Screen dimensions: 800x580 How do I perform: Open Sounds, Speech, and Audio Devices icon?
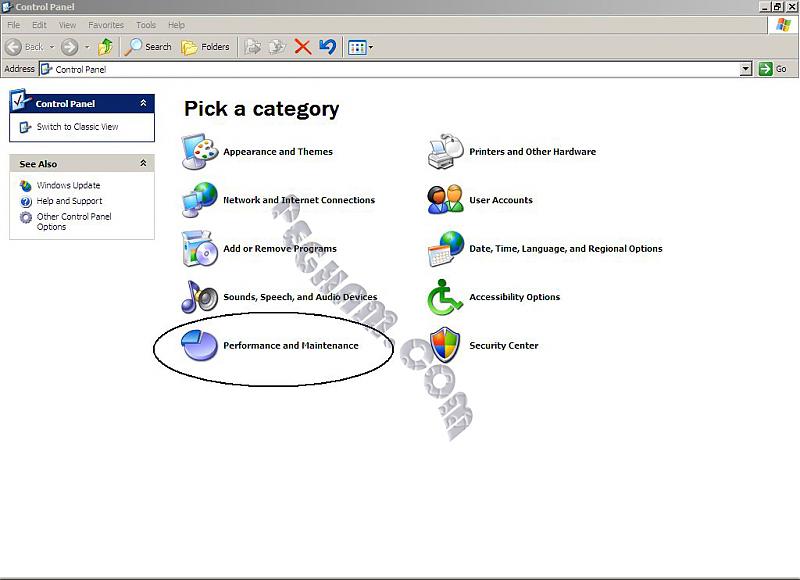click(x=200, y=297)
